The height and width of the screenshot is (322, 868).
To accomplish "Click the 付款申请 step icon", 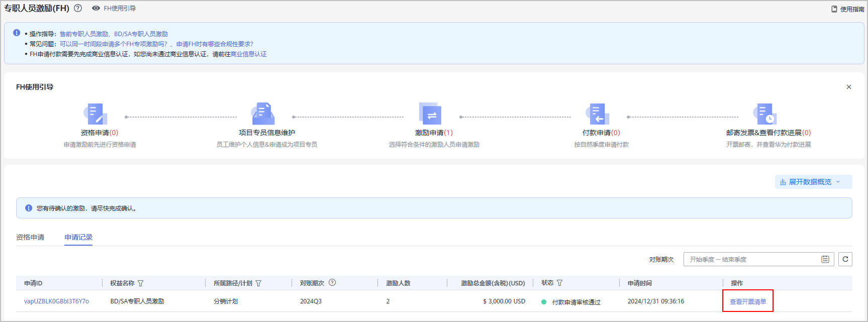I will click(x=597, y=114).
